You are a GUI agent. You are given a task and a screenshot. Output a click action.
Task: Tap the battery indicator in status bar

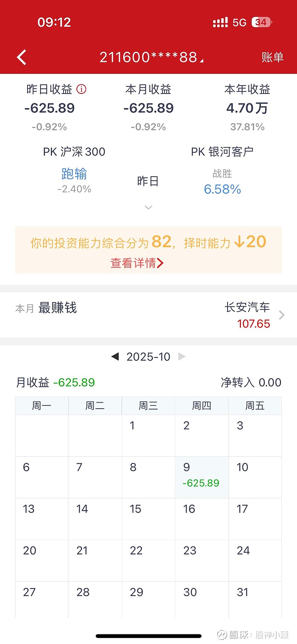coord(261,22)
